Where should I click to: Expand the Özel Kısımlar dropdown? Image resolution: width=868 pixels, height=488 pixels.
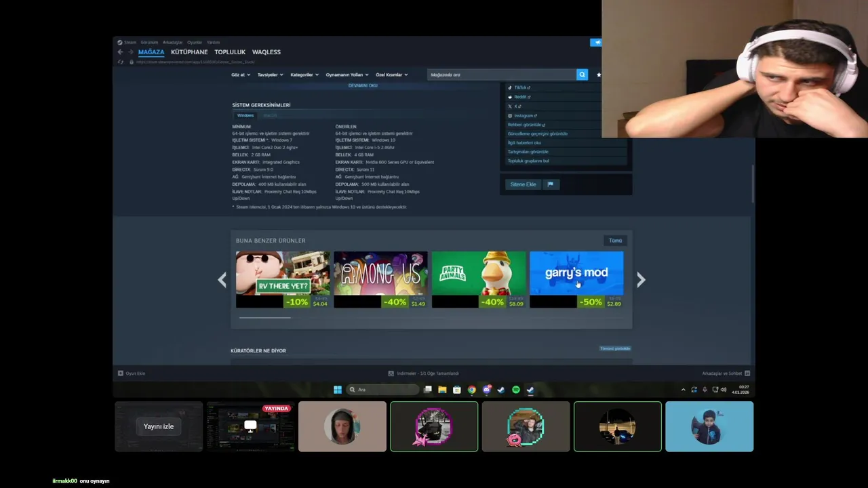pyautogui.click(x=392, y=75)
